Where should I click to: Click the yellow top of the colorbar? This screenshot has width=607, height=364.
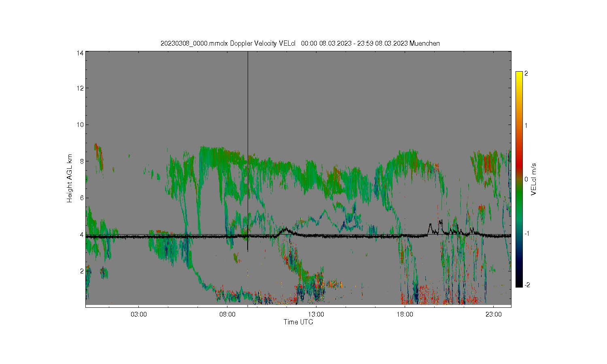coord(519,75)
